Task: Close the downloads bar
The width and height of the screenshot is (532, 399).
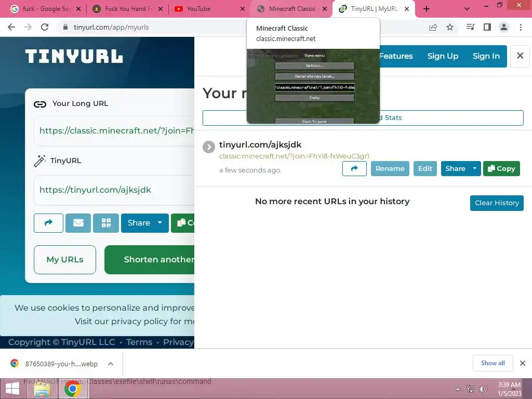Action: (x=523, y=363)
